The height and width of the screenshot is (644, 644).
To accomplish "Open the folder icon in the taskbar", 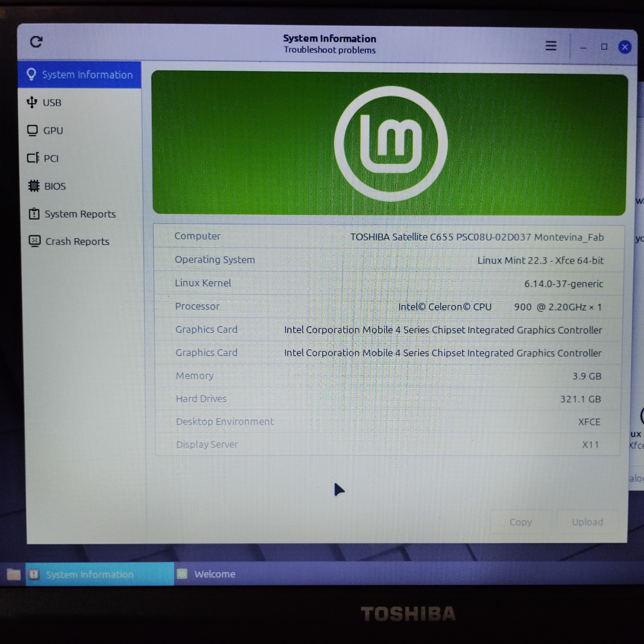I will click(13, 574).
